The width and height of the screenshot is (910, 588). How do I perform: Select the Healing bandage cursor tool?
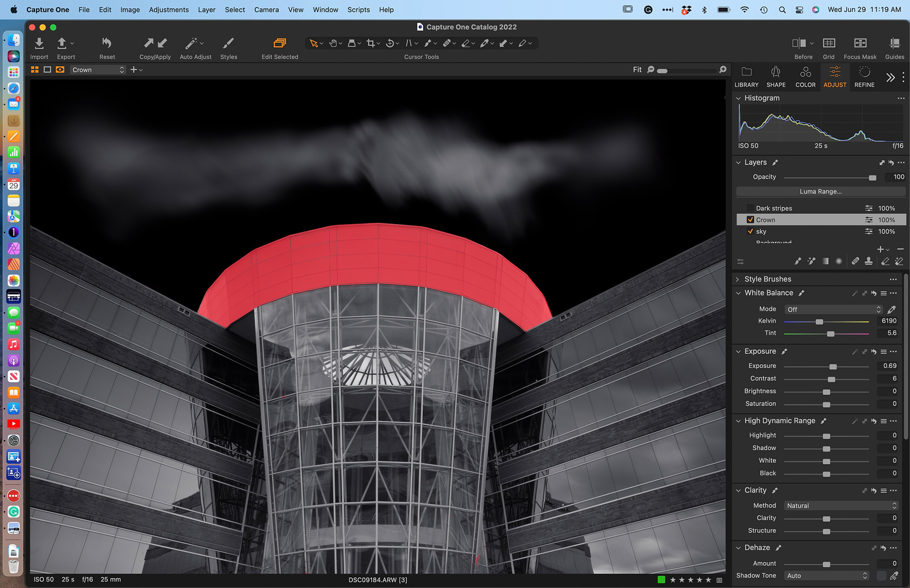point(447,43)
